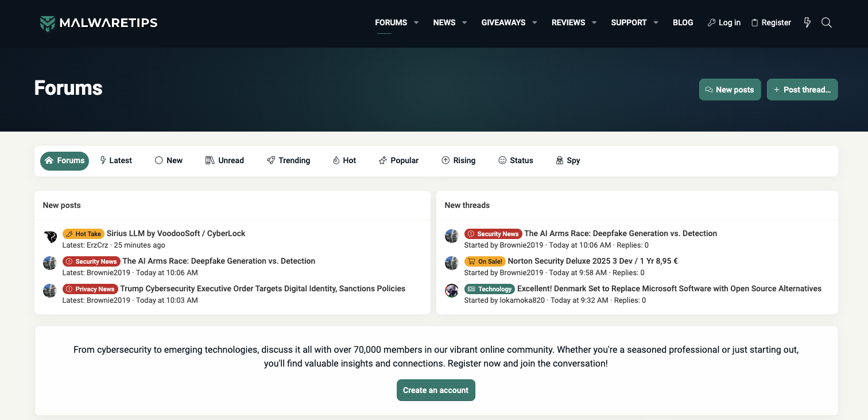
Task: Open the FORUMS menu item
Action: coord(391,22)
